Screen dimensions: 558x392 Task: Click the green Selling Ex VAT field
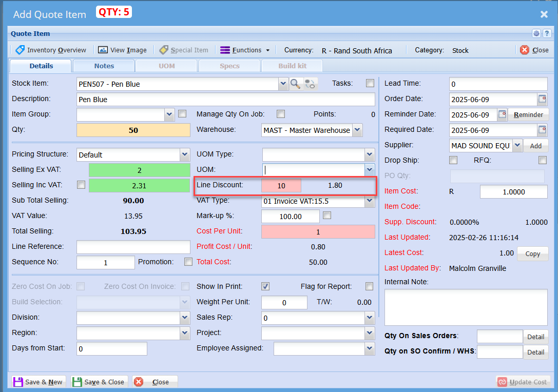139,170
